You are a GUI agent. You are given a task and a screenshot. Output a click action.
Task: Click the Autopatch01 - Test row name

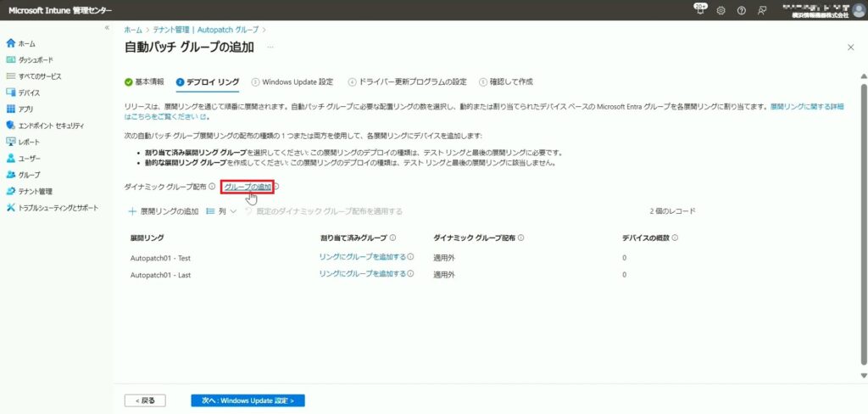click(x=160, y=258)
